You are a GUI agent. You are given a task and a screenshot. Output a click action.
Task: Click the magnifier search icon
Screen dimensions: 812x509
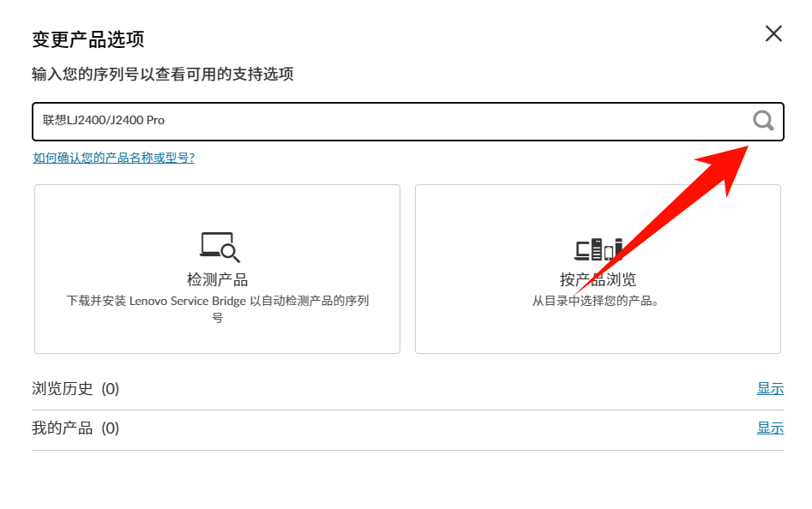click(x=763, y=121)
